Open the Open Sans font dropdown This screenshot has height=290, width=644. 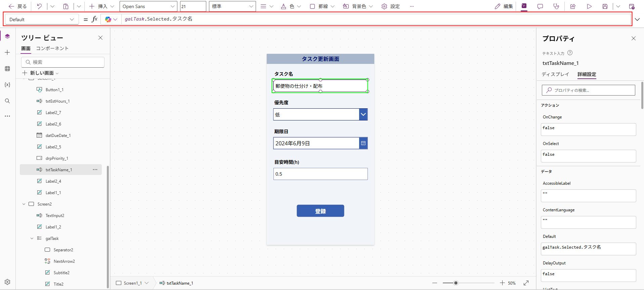[x=148, y=6]
